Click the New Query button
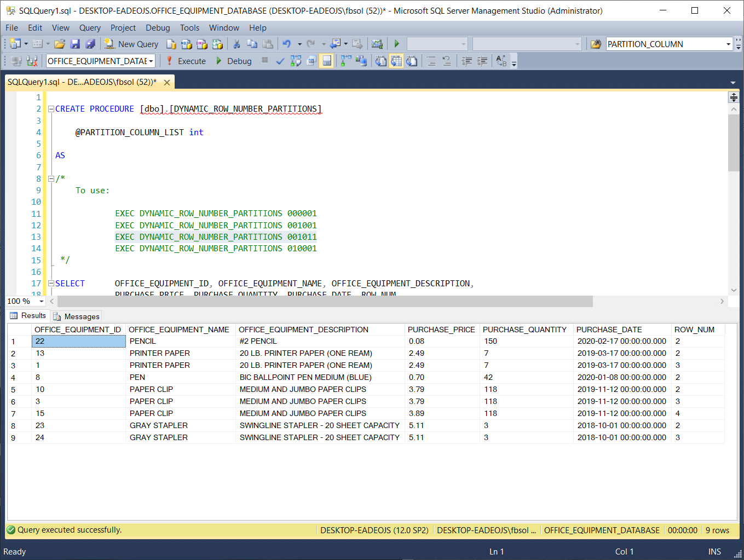Image resolution: width=744 pixels, height=560 pixels. click(131, 44)
